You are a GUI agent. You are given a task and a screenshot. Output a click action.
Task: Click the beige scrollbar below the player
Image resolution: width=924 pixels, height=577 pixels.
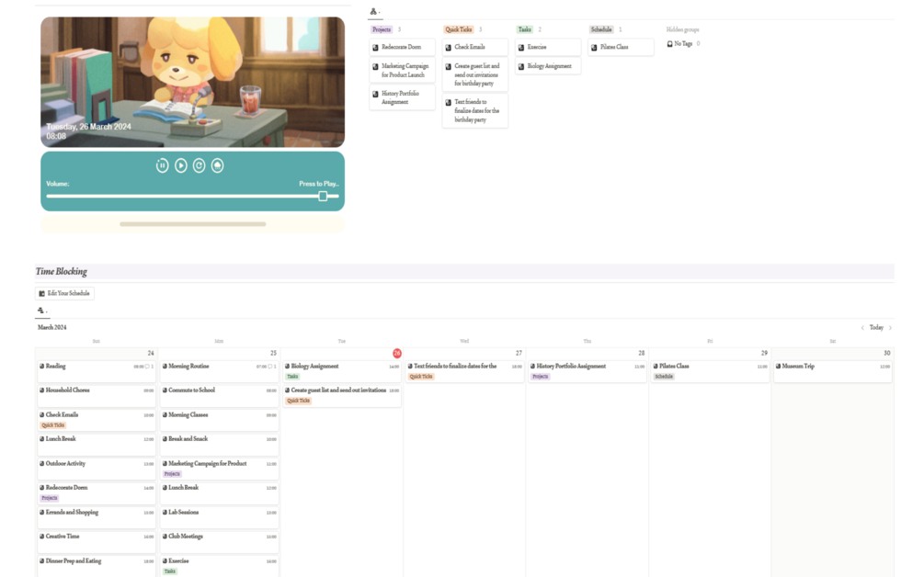click(193, 224)
